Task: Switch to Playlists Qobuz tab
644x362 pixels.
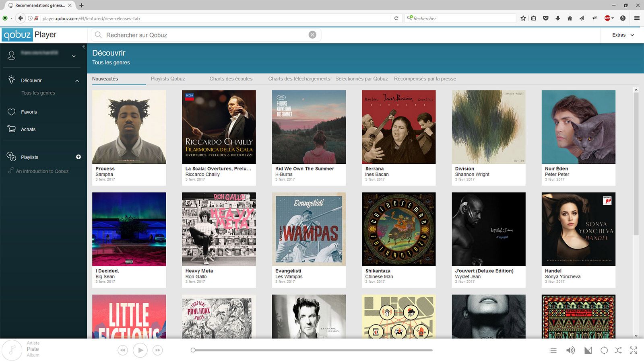Action: (x=168, y=79)
